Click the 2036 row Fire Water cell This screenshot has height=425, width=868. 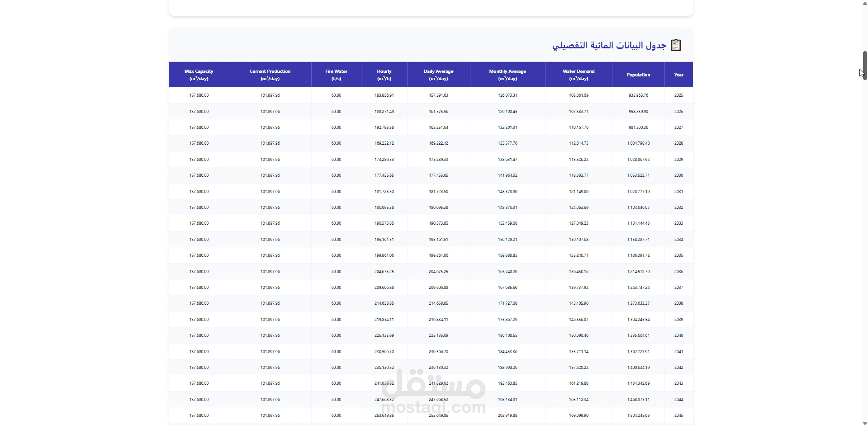pos(336,272)
